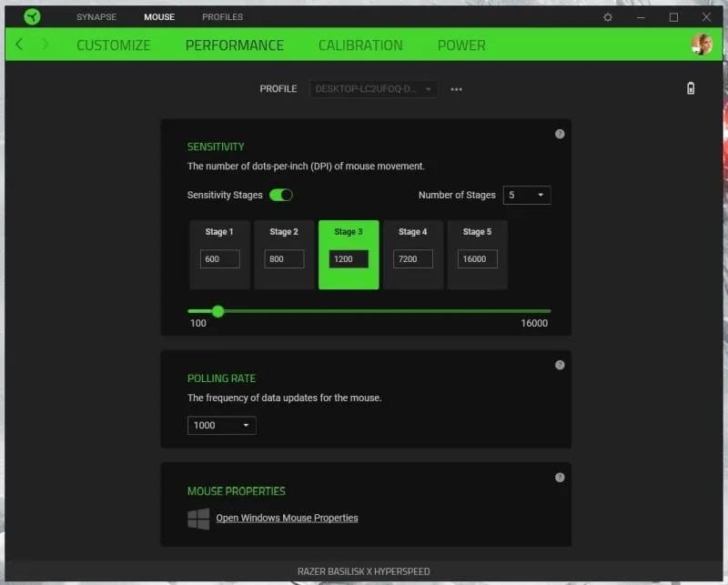Open the settings gear icon
Screen dimensions: 728x585
tap(608, 17)
